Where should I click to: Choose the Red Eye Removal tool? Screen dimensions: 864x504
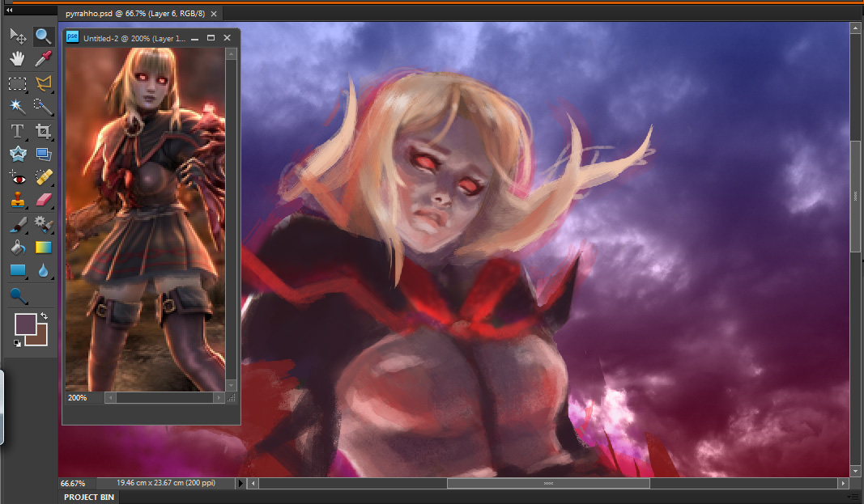[x=18, y=177]
